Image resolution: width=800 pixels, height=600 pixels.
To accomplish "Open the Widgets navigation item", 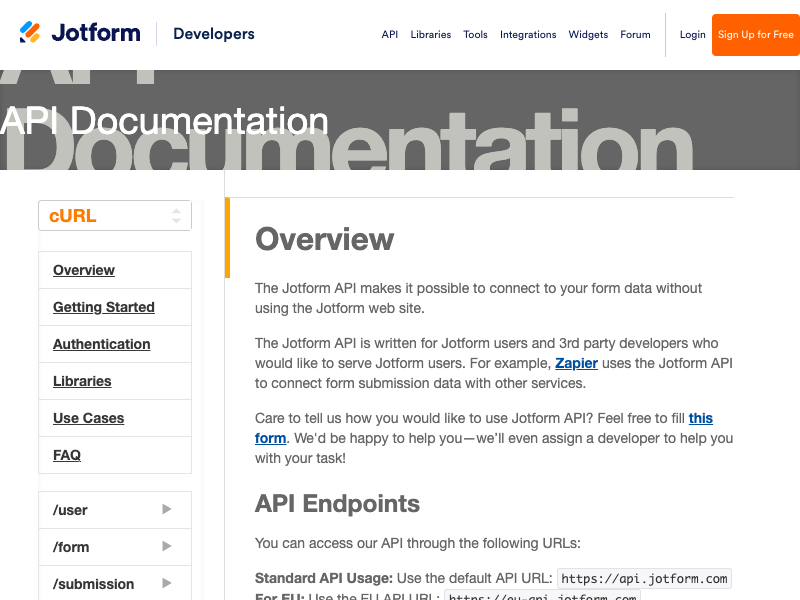I will point(588,35).
